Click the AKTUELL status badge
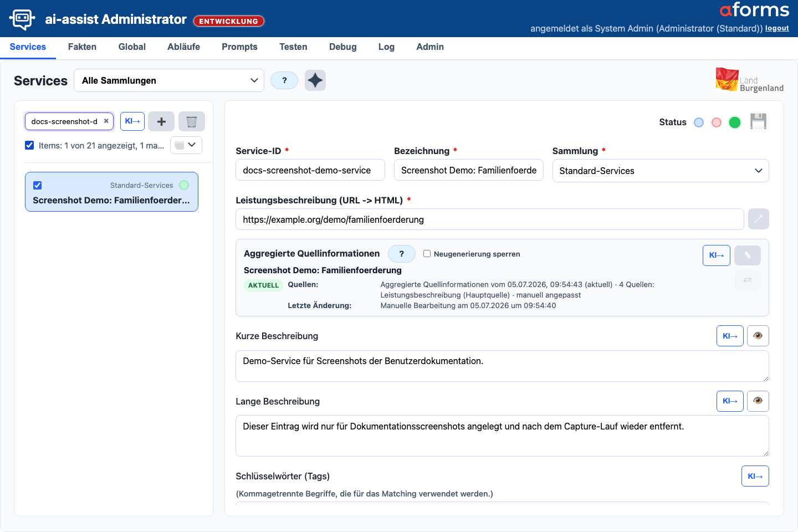The height and width of the screenshot is (532, 798). 263,285
